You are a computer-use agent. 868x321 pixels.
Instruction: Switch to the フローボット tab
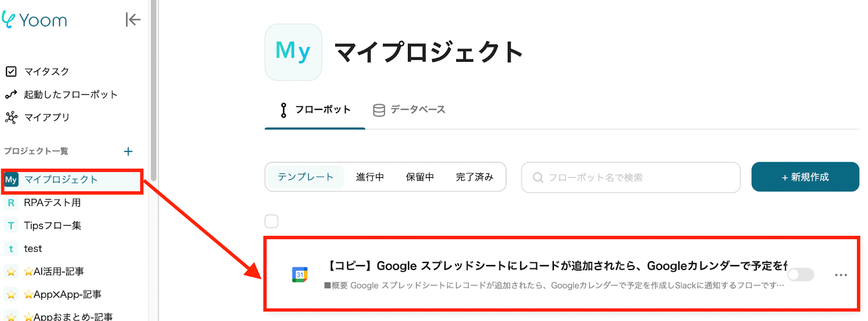[x=315, y=110]
